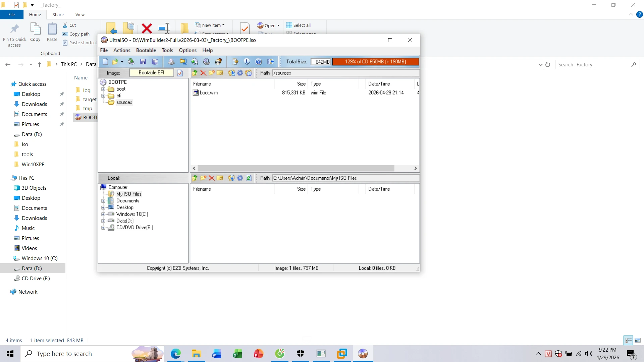Click inside the Search _Factory_ box
The image size is (644, 362).
pos(594,64)
